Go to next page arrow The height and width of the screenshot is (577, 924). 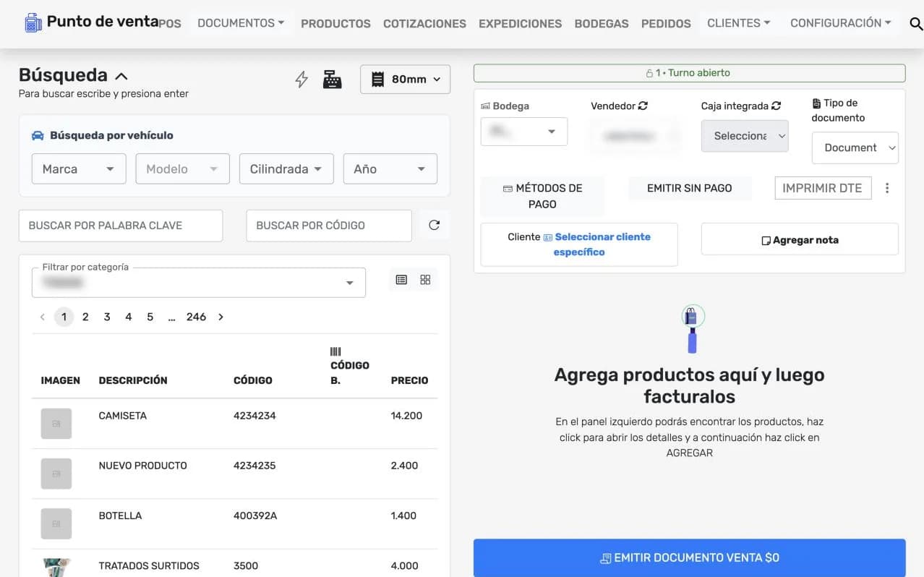221,317
